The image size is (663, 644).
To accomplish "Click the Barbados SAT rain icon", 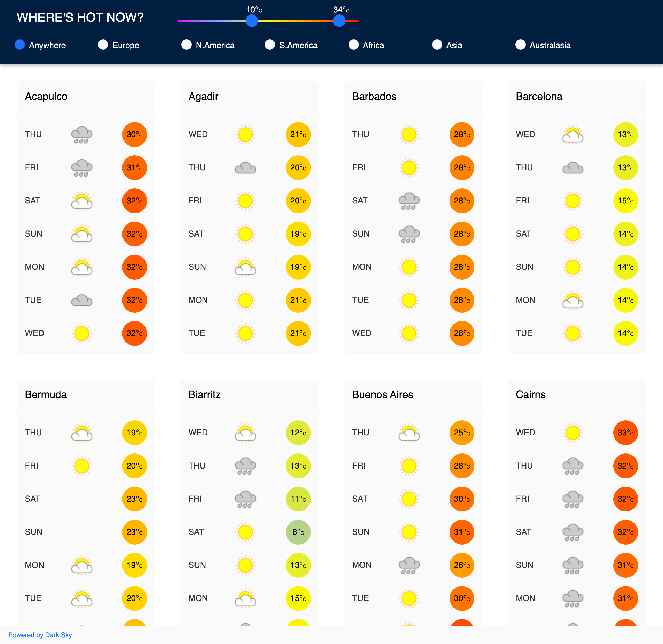I will tap(409, 201).
